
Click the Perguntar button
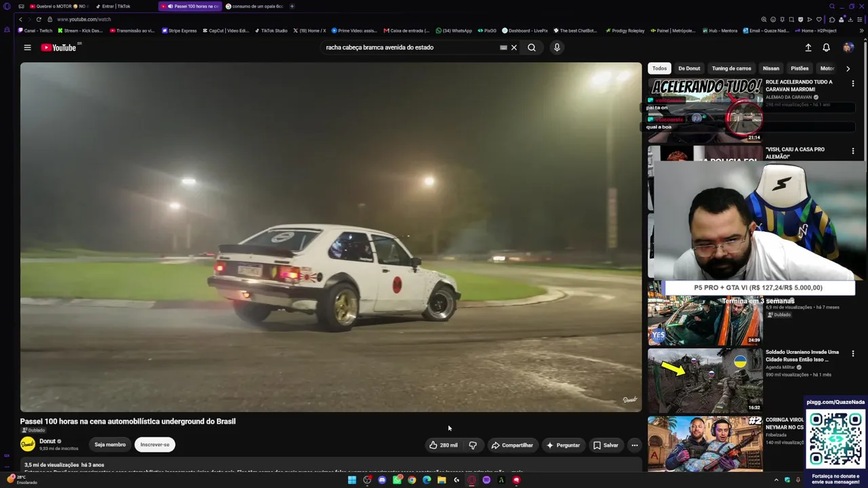pyautogui.click(x=563, y=445)
